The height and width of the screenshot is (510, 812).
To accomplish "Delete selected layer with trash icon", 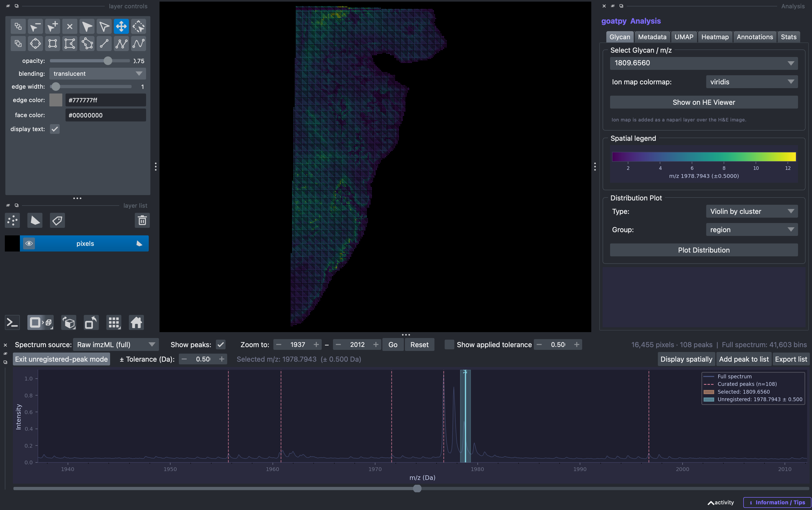I will tap(142, 221).
